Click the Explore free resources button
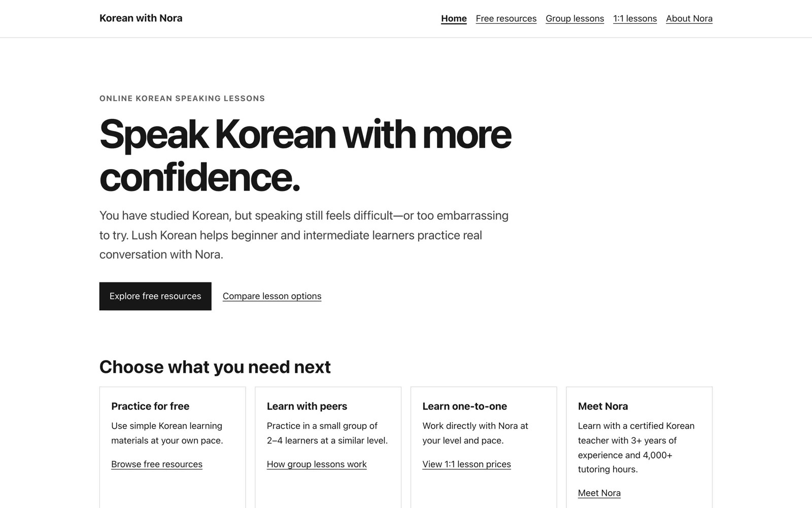The height and width of the screenshot is (508, 812). [x=155, y=296]
